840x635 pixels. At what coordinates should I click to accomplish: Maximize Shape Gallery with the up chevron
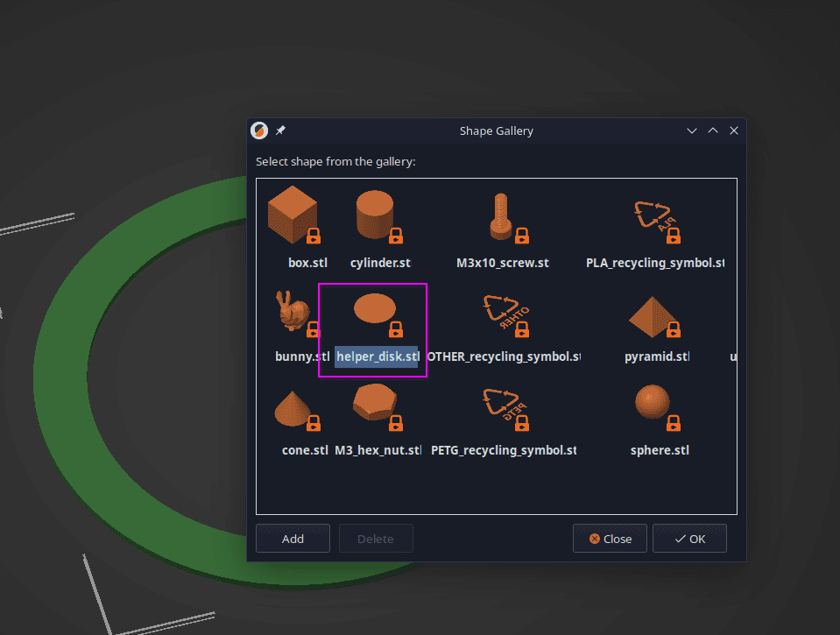713,131
